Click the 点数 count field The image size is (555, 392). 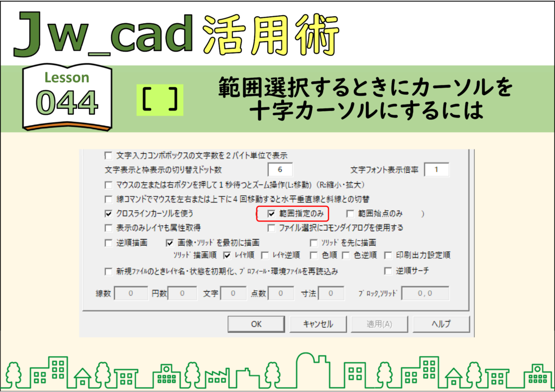pos(281,293)
